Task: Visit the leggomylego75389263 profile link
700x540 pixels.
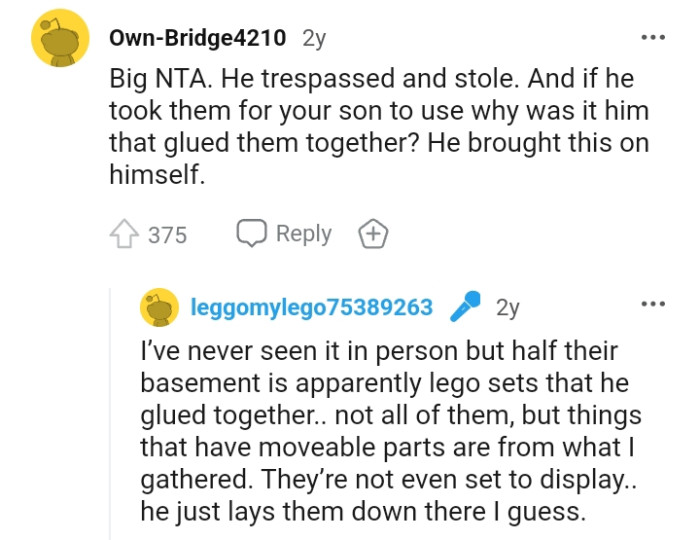Action: (311, 307)
